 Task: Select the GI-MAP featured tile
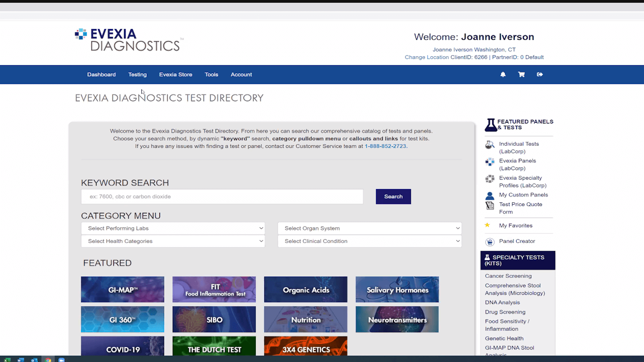click(123, 290)
